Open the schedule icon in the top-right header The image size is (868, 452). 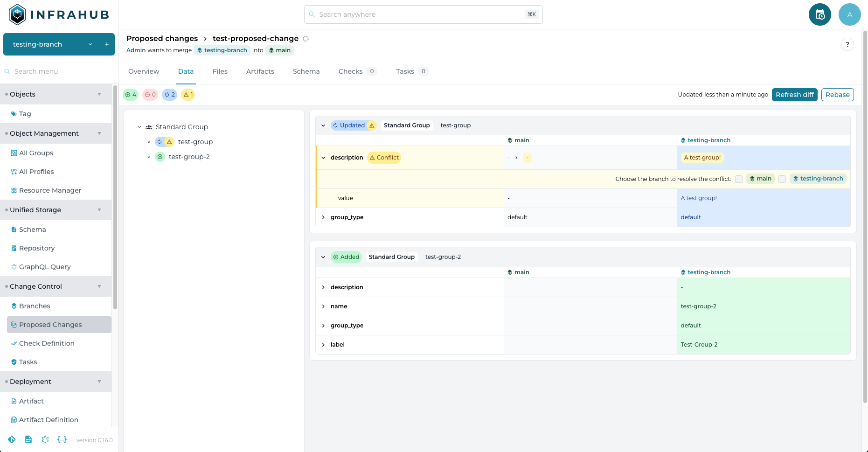click(x=819, y=14)
